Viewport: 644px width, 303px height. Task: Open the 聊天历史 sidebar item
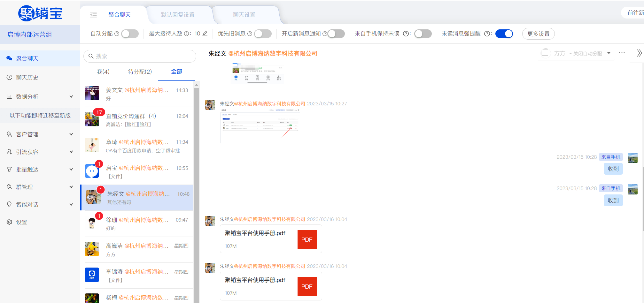pos(40,77)
